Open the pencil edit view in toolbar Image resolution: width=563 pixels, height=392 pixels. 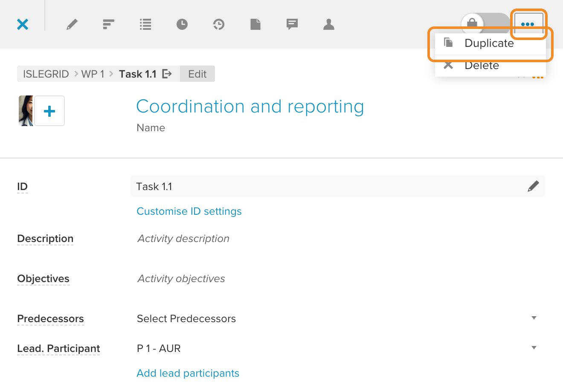[72, 24]
